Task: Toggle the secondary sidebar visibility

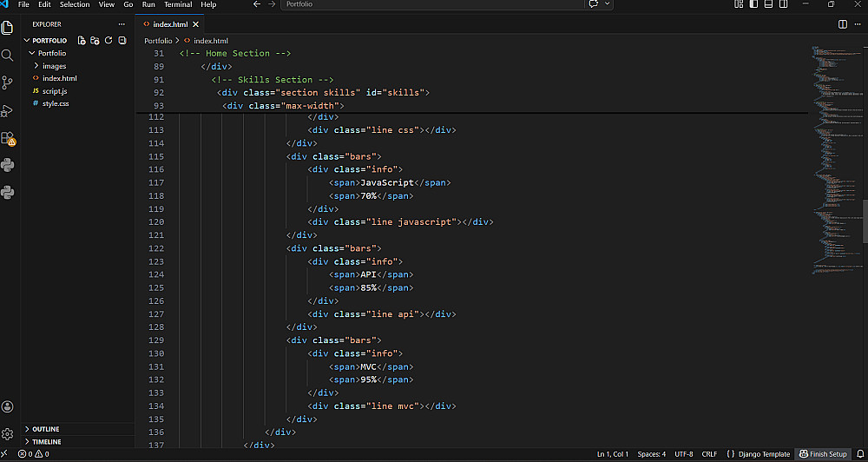Action: coord(780,4)
